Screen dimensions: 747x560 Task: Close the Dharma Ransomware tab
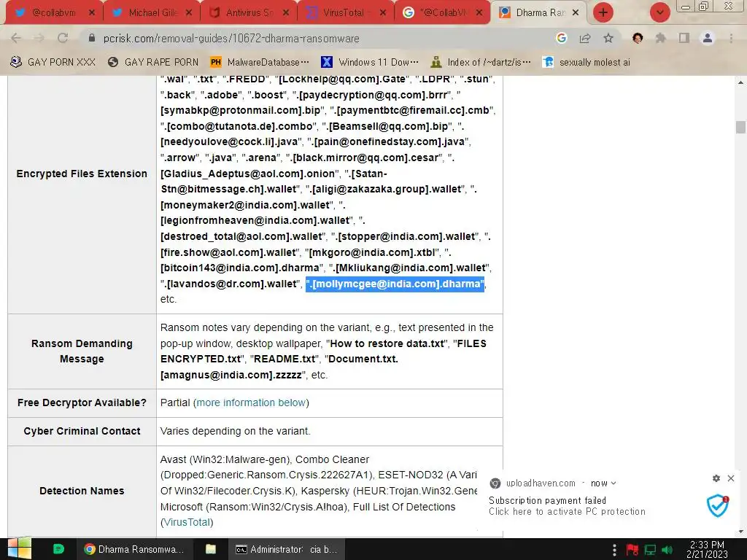576,13
